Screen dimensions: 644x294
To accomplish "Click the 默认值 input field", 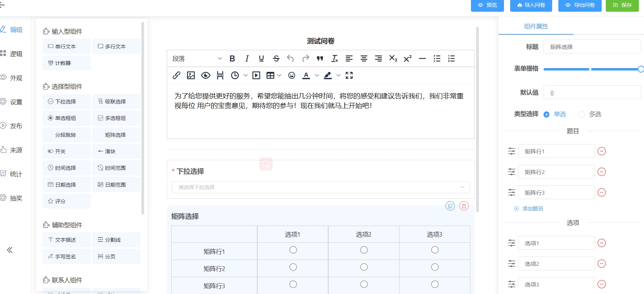I will [x=592, y=92].
